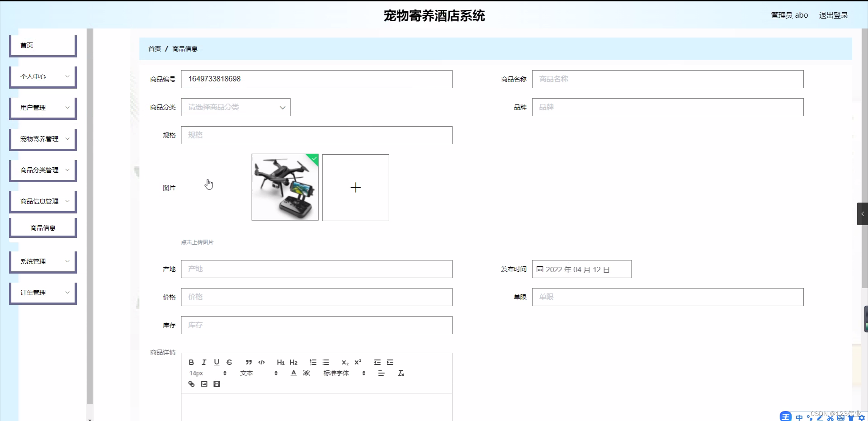Apply subscript formatting
Viewport: 868px width, 421px height.
pyautogui.click(x=345, y=362)
